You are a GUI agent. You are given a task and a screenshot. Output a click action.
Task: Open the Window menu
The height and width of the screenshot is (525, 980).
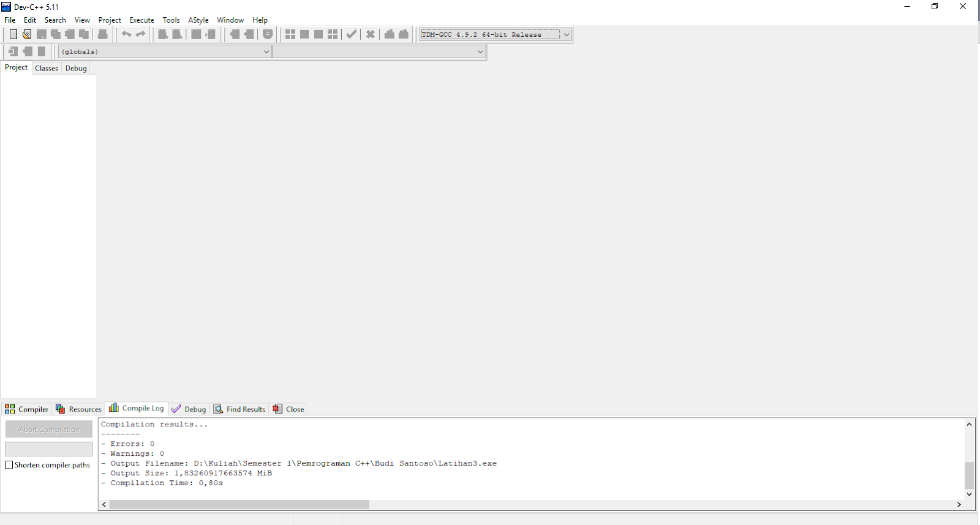[x=230, y=20]
